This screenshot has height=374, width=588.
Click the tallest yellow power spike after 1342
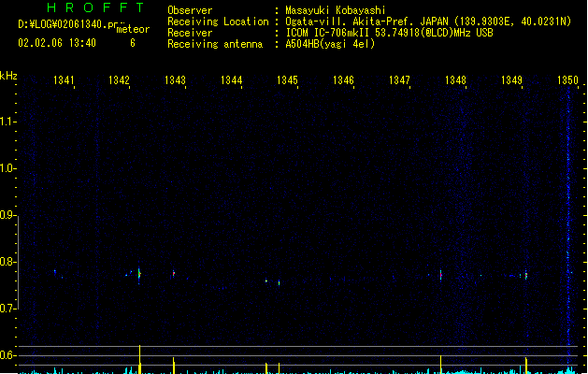[x=140, y=359]
